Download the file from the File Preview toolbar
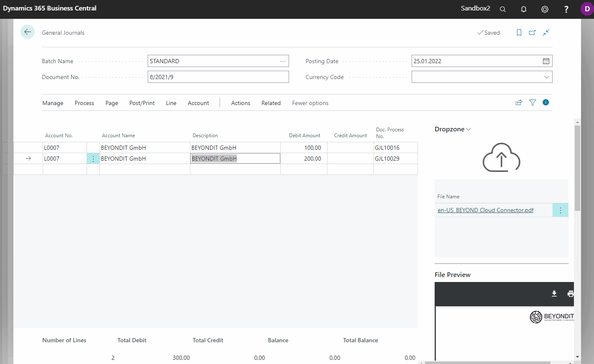Viewport: 594px width, 364px height. pos(554,294)
